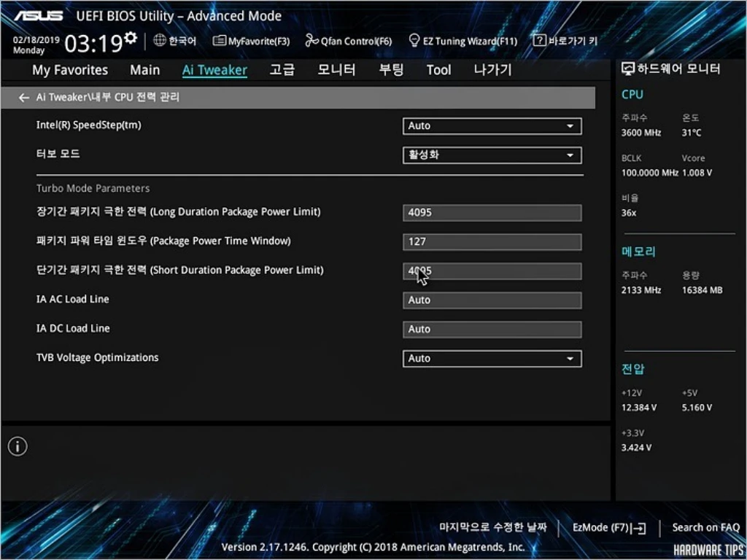Click the back arrow in breadcrumb bar

tap(24, 98)
